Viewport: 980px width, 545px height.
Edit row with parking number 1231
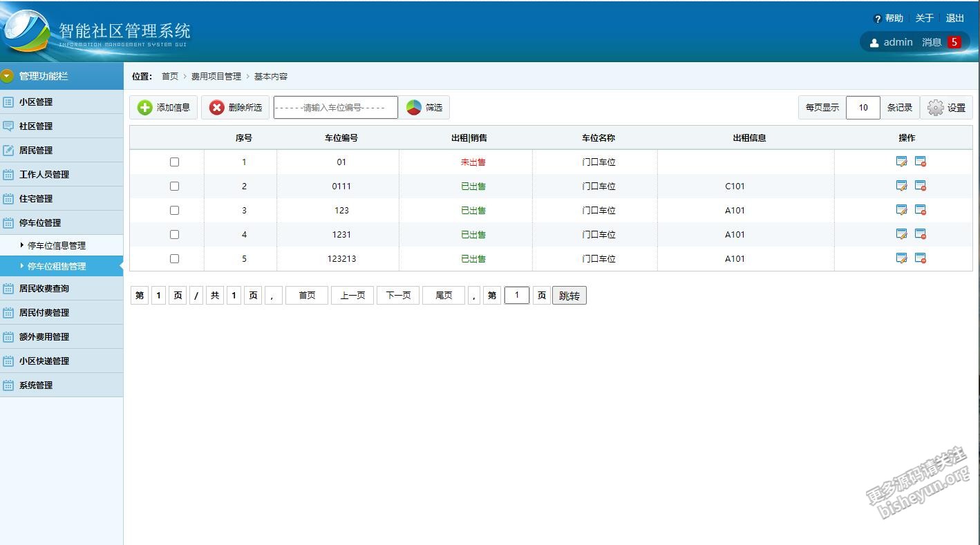901,234
